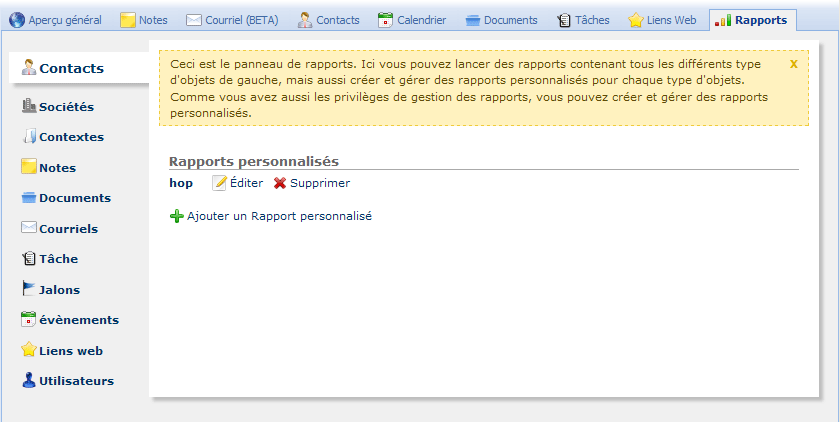Viewport: 840px width, 422px height.
Task: Go to the Calendrier tab
Action: click(x=412, y=20)
